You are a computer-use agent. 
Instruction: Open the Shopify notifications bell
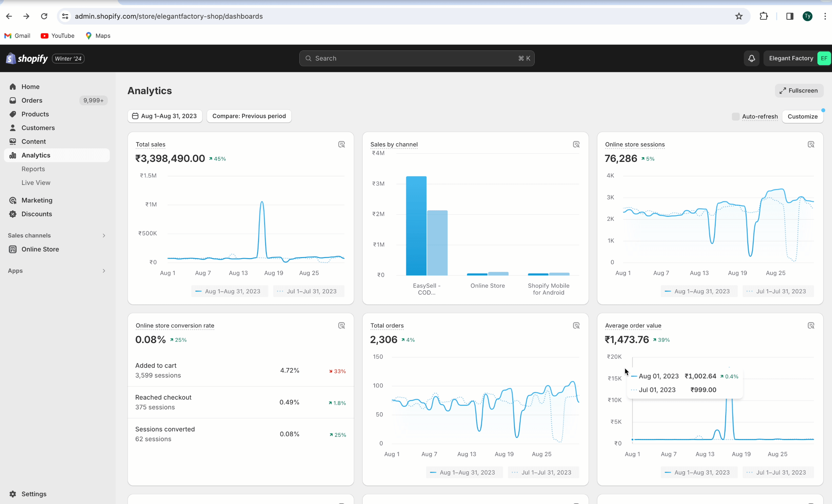752,58
